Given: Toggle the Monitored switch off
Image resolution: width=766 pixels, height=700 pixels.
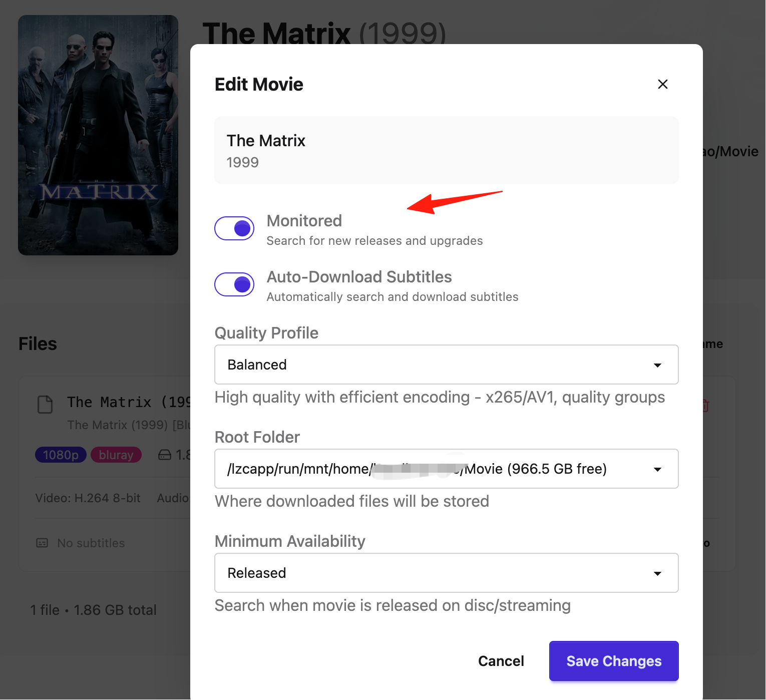Looking at the screenshot, I should click(x=234, y=228).
